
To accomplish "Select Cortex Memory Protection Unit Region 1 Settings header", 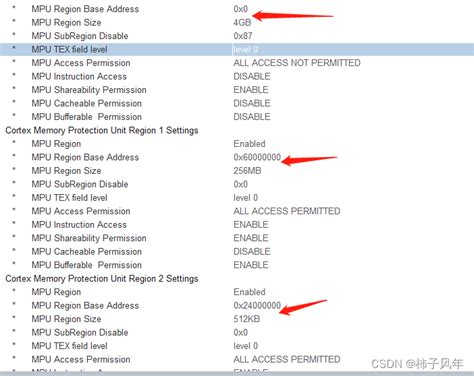I will click(102, 130).
